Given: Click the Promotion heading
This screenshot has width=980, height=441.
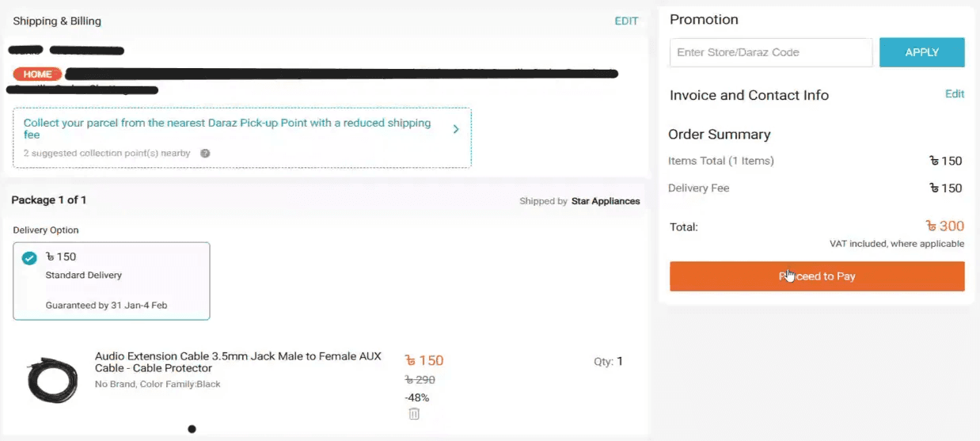Looking at the screenshot, I should point(704,20).
